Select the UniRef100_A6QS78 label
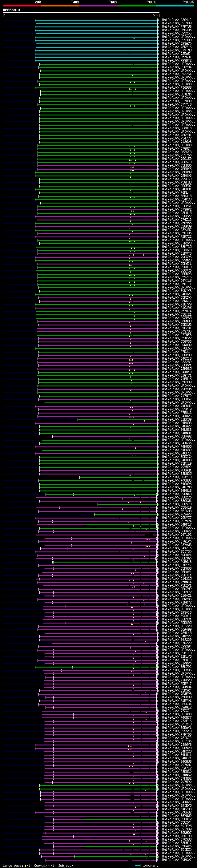 pyautogui.click(x=177, y=504)
